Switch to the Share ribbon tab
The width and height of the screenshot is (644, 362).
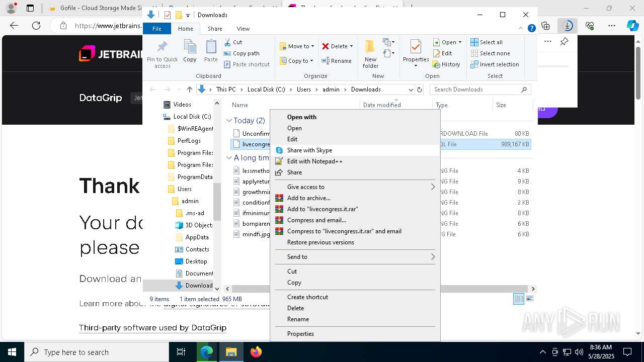215,29
